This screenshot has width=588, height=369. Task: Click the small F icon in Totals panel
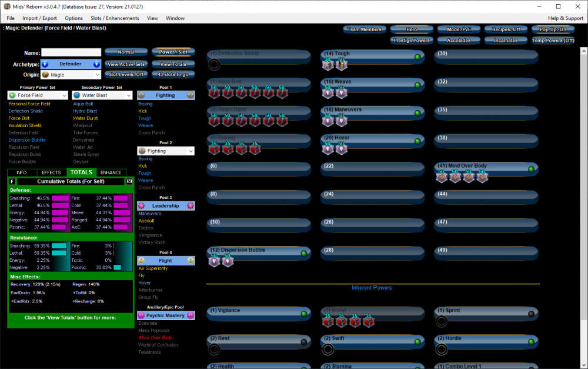coord(12,182)
